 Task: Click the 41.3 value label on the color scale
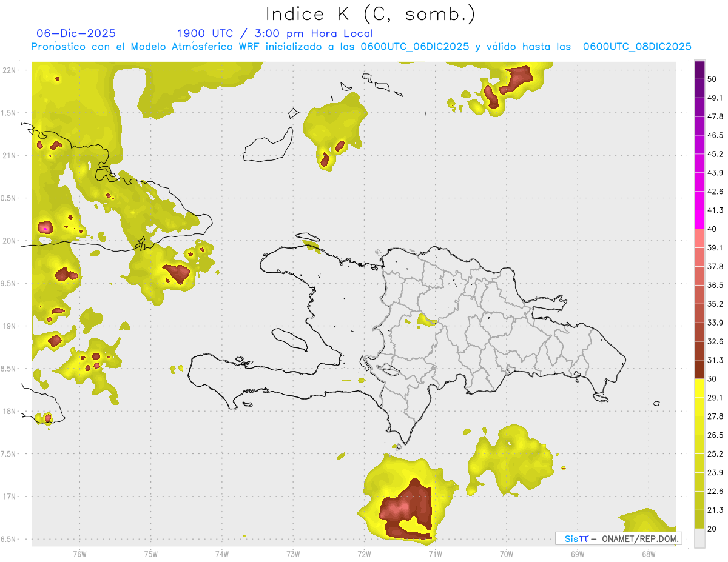pyautogui.click(x=715, y=210)
